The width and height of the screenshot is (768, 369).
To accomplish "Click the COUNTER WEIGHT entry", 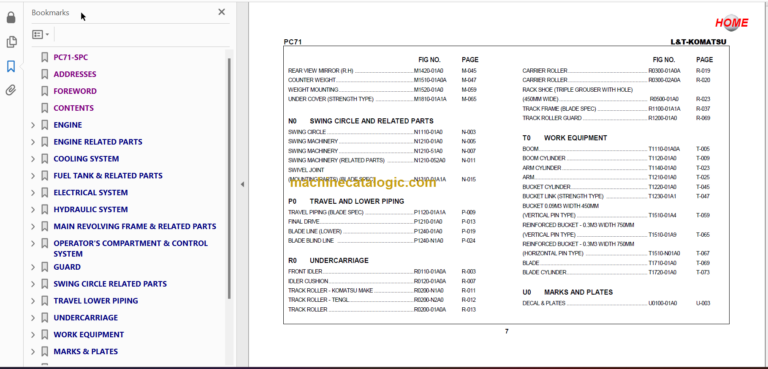I will (382, 80).
